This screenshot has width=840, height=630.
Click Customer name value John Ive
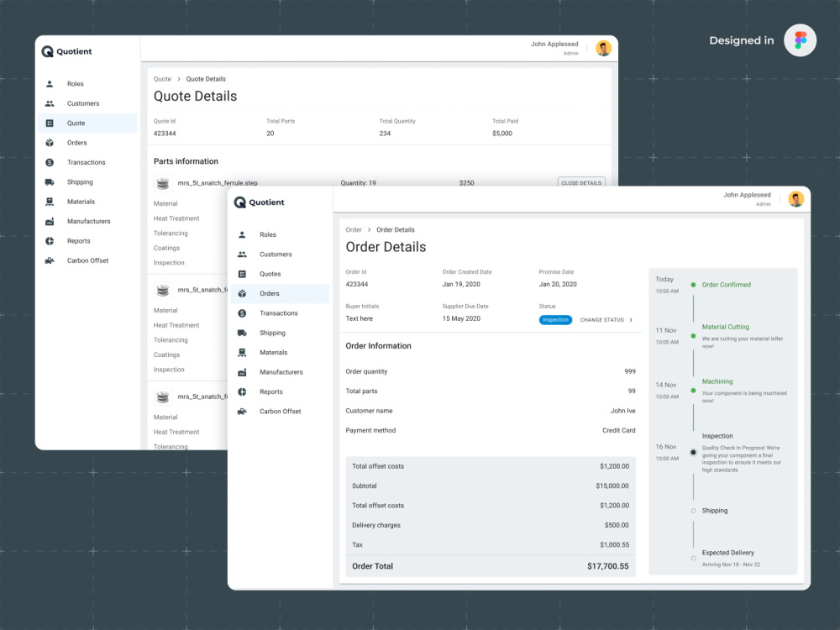[x=623, y=411]
